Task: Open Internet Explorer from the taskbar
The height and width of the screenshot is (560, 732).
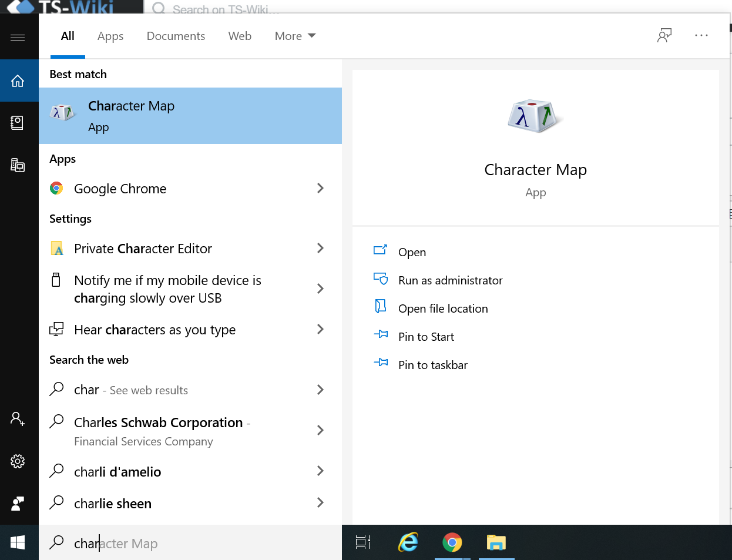Action: tap(408, 542)
